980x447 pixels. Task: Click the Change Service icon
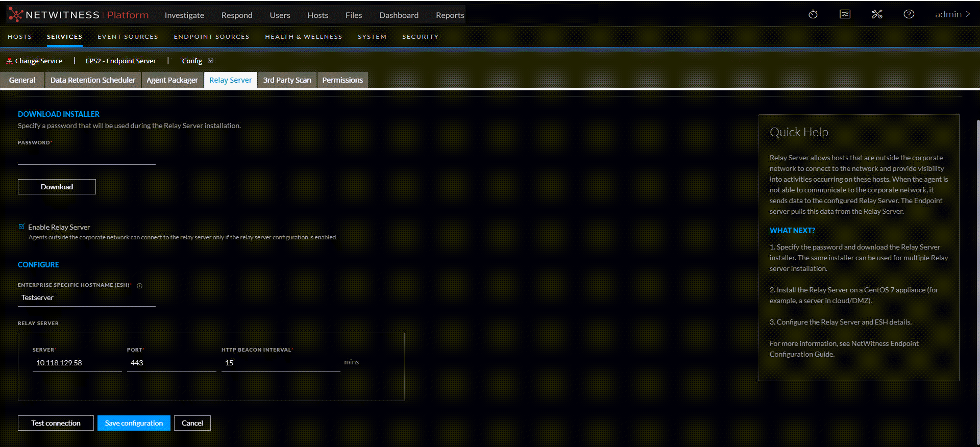point(9,61)
